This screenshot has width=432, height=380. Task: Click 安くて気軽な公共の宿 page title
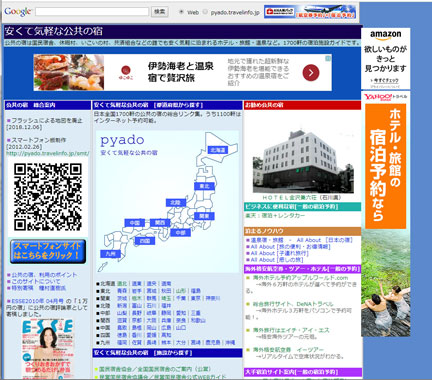[x=53, y=31]
